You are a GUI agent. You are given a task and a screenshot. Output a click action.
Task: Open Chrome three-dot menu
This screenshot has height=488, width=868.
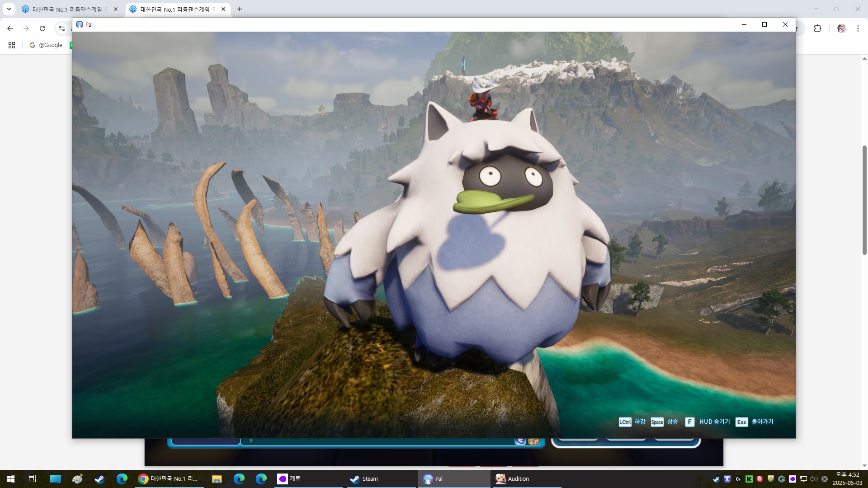[x=858, y=28]
